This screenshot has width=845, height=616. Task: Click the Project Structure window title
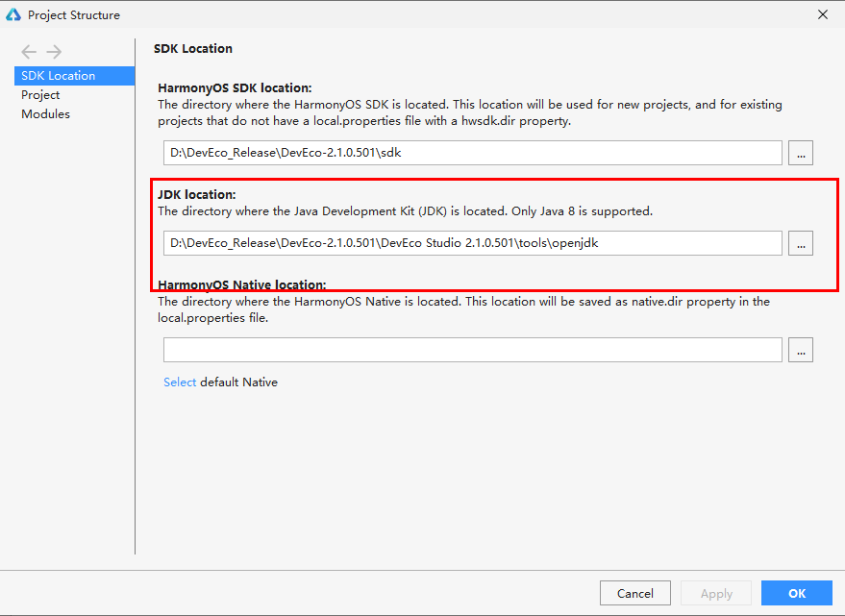point(74,15)
